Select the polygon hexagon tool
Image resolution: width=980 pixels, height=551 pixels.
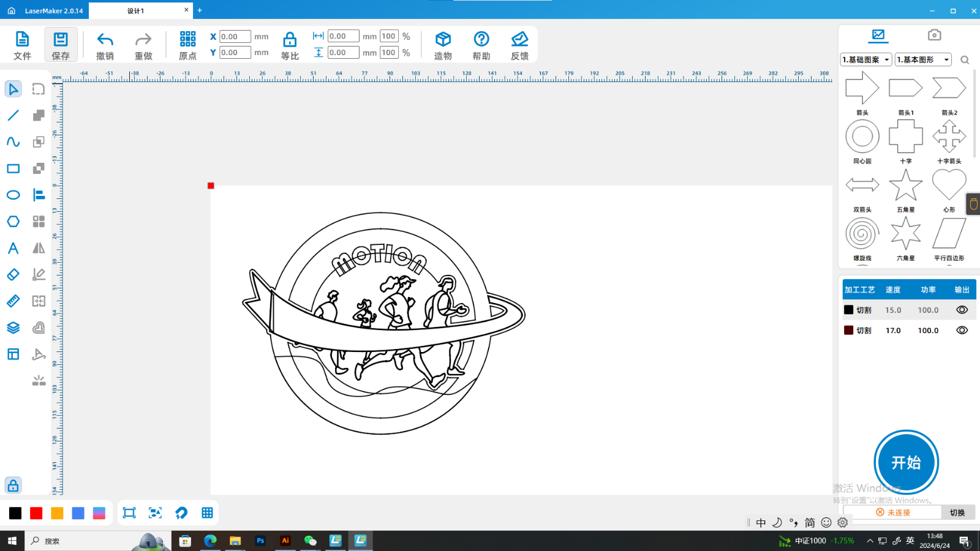tap(13, 222)
